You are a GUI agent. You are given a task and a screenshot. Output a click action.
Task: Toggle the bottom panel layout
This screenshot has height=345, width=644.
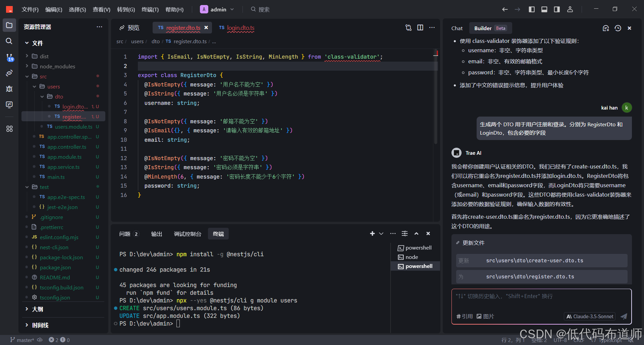pyautogui.click(x=544, y=9)
